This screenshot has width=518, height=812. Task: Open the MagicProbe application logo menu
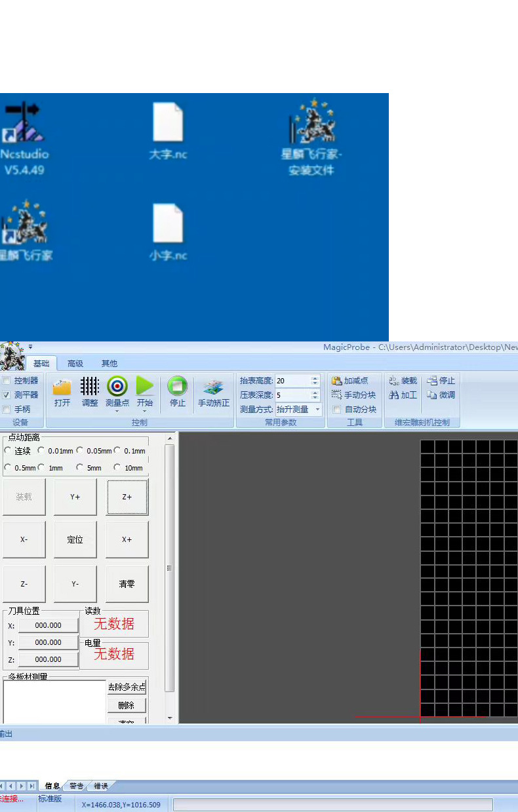12,357
